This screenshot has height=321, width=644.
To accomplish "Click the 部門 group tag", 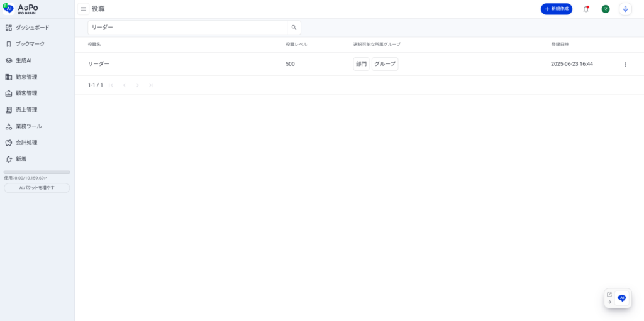I will pos(361,64).
